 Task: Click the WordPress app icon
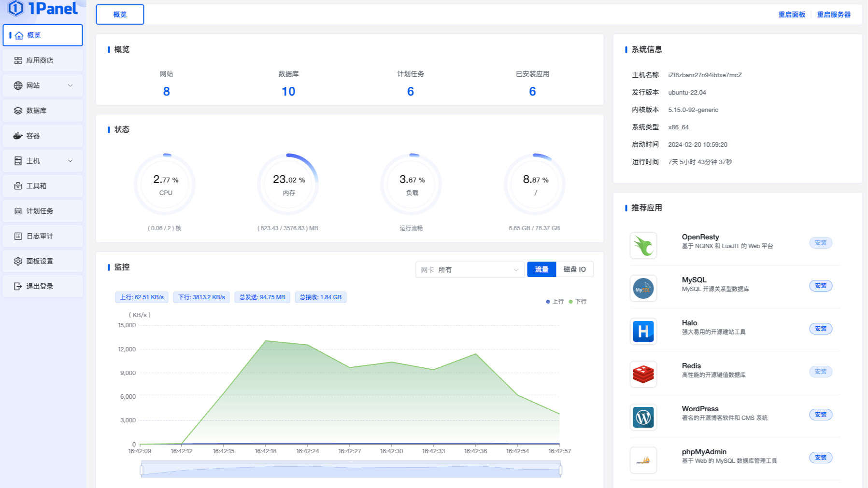point(643,417)
